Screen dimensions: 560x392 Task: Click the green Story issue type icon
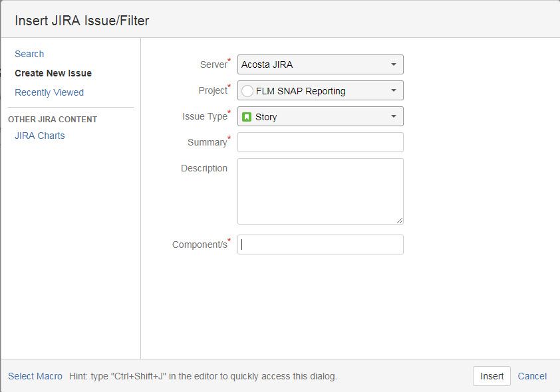pos(247,117)
